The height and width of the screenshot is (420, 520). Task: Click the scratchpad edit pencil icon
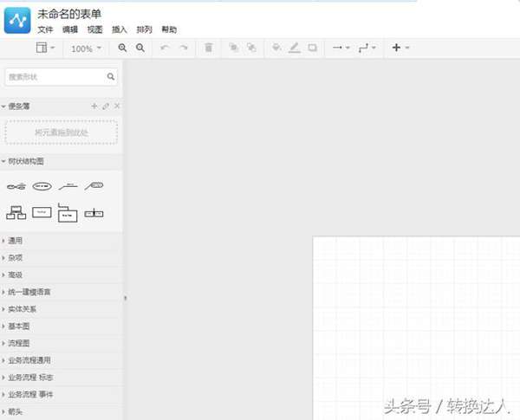[106, 106]
